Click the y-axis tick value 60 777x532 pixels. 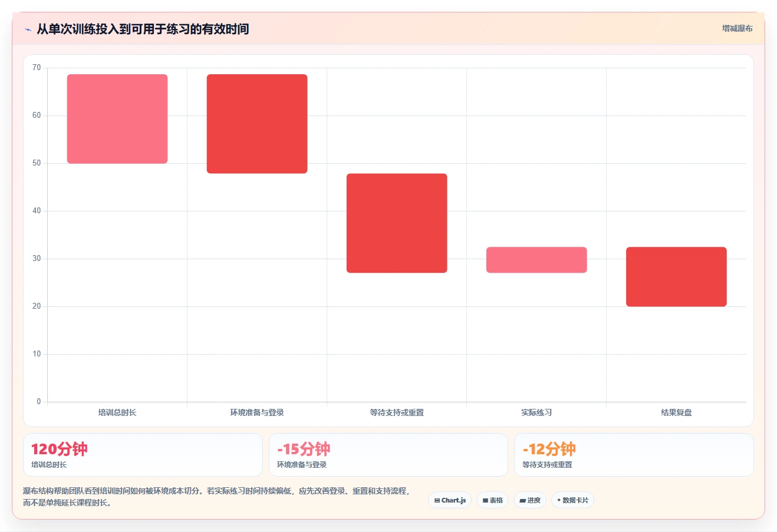[x=37, y=115]
